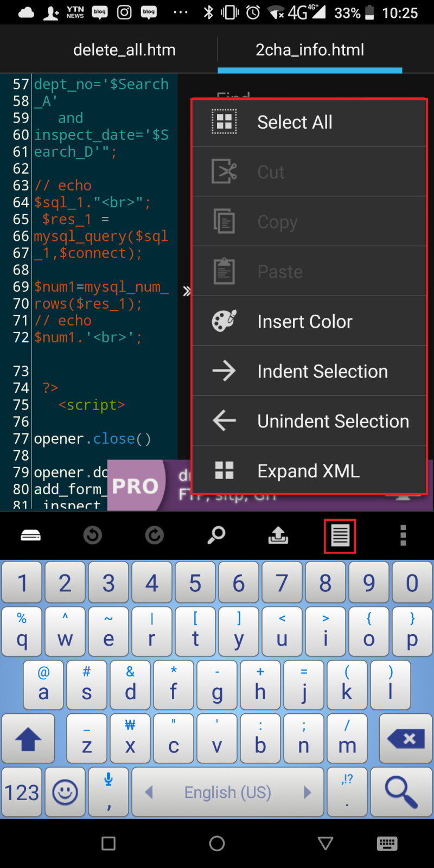434x868 pixels.
Task: Tap the letter m key
Action: coord(347,739)
